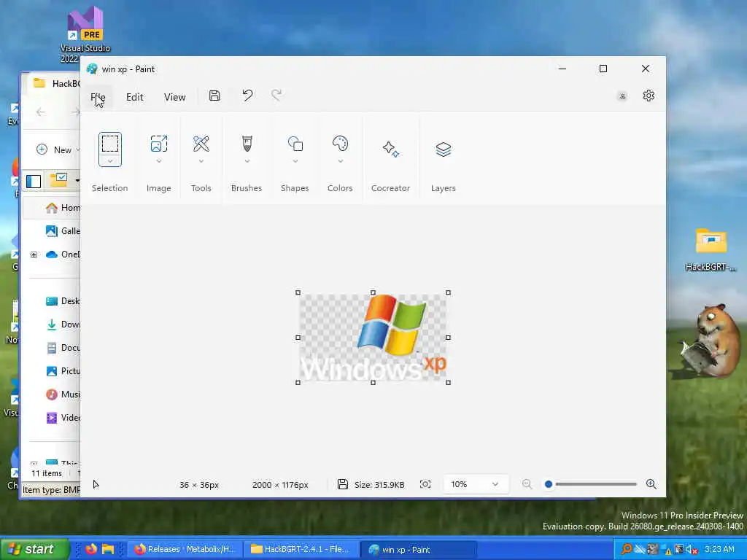Click the Shapes icon
This screenshot has height=560, width=747.
[295, 144]
